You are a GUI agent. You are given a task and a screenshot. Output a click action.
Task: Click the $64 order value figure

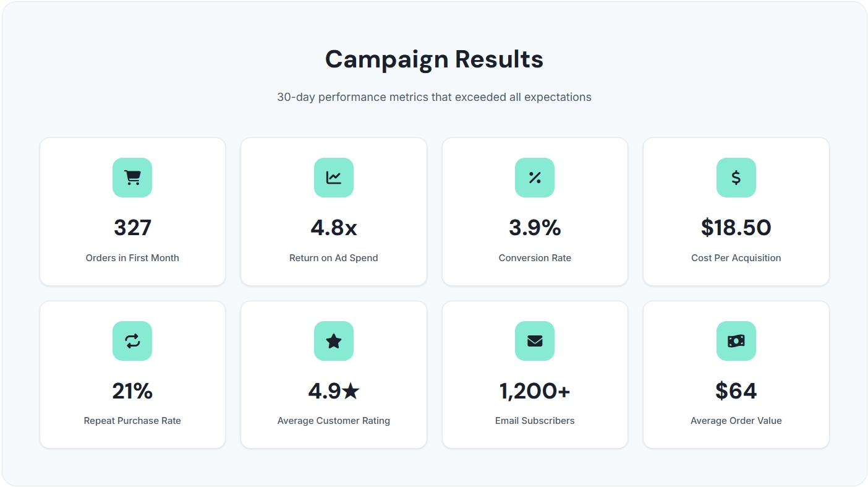(736, 391)
